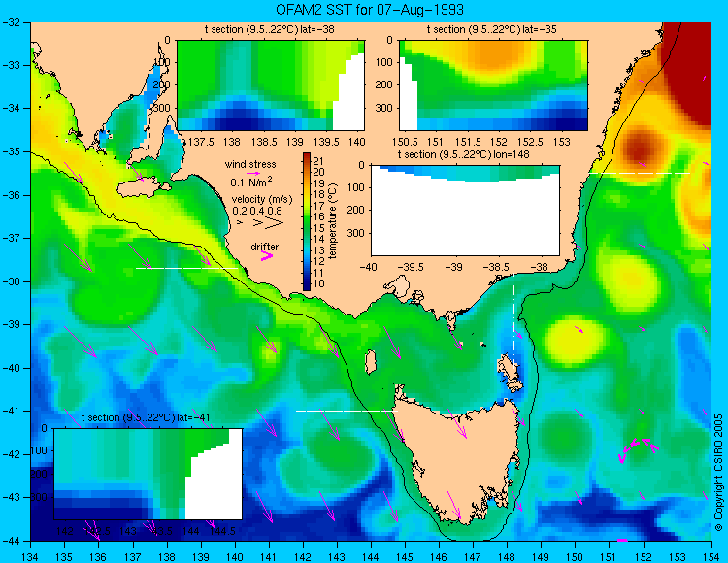Click the 10 tick on the temperature colorbar
728x563 pixels.
318,284
